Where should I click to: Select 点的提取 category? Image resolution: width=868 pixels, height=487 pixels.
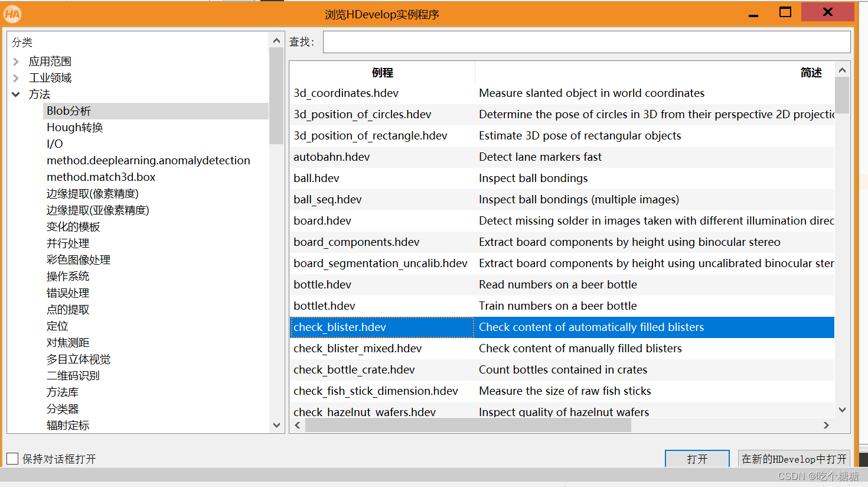(x=68, y=310)
